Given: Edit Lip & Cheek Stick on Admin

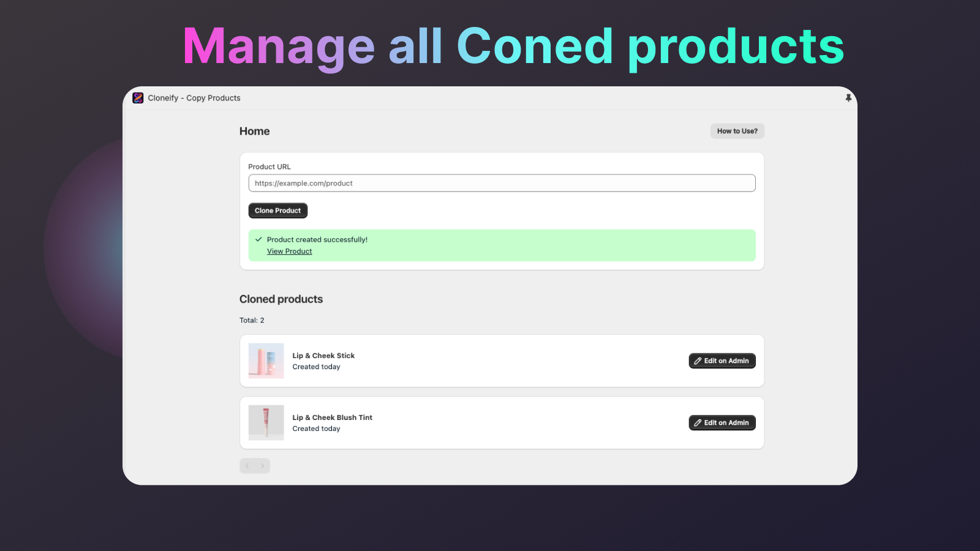Looking at the screenshot, I should 722,361.
